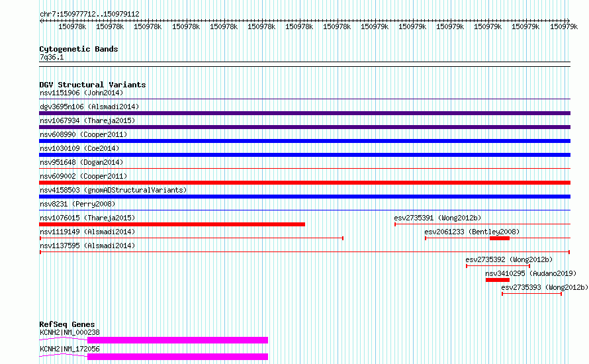Open the esv2735392 (Wong2012b) variant label
This screenshot has height=364, width=589.
click(509, 259)
